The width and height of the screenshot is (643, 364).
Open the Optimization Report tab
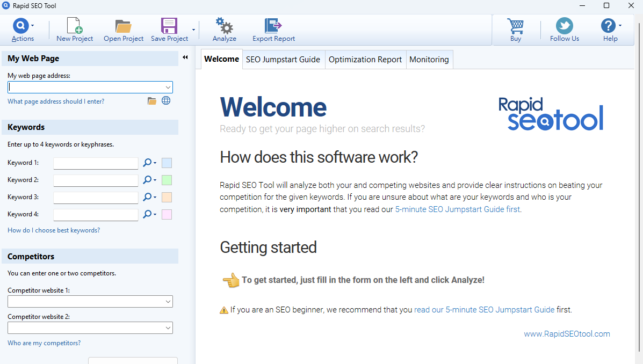point(365,60)
